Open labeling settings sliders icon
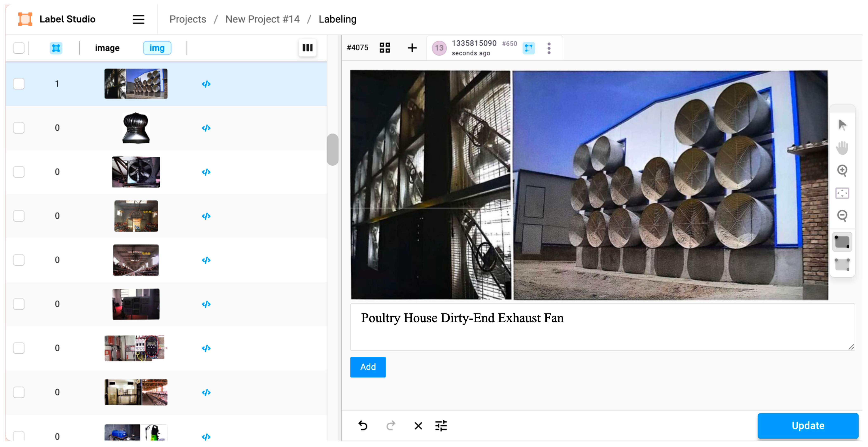 (441, 426)
